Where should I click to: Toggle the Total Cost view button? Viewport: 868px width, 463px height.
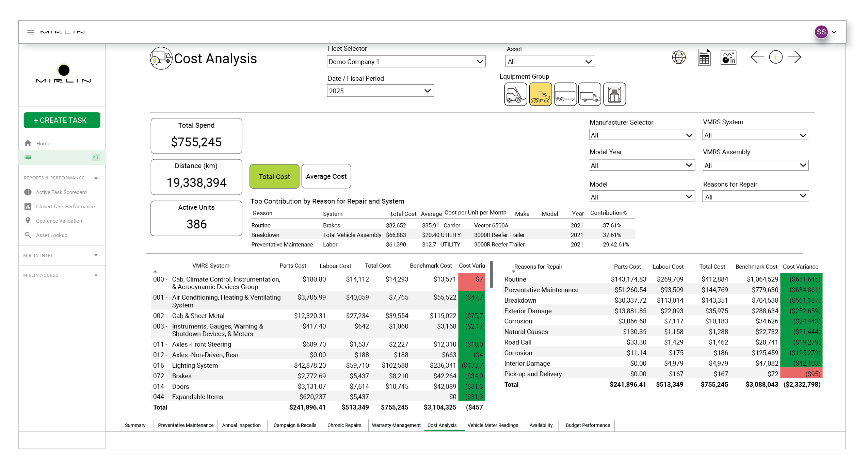[274, 176]
